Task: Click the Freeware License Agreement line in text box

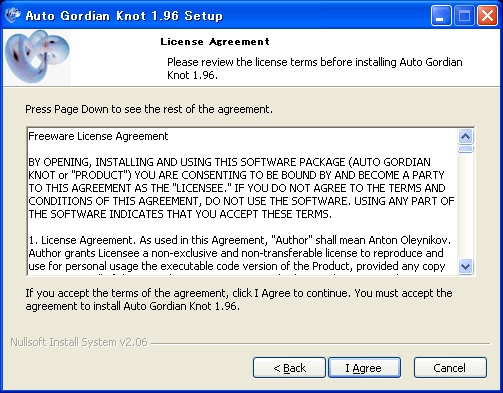Action: tap(98, 136)
